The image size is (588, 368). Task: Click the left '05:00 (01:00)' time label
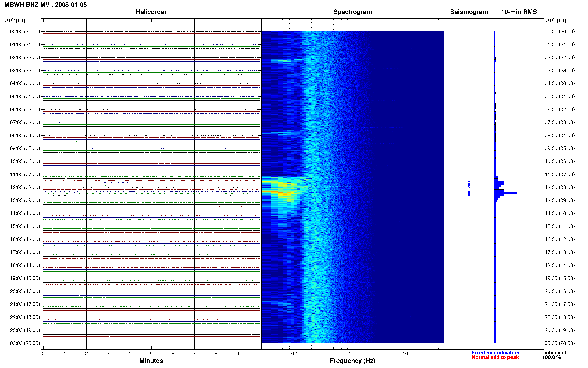point(25,96)
